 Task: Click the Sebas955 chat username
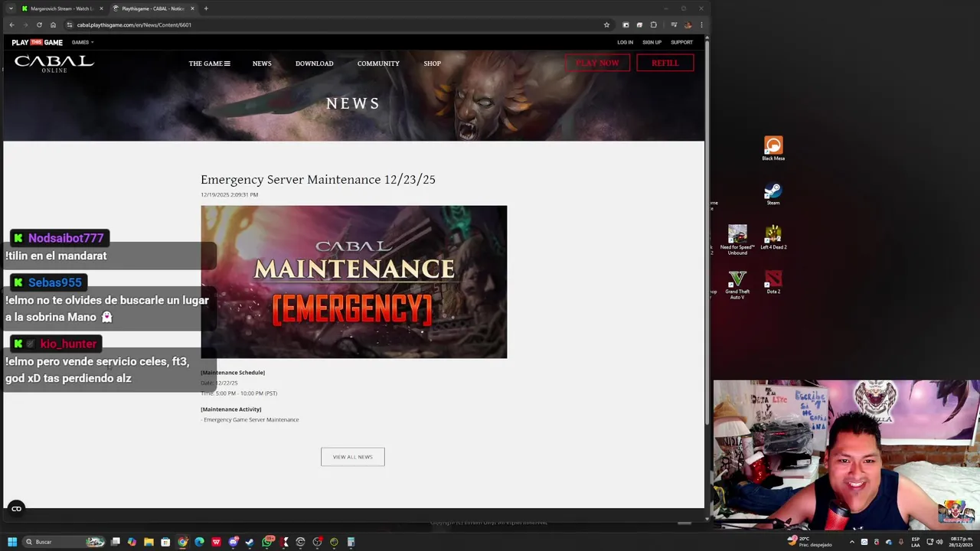pyautogui.click(x=55, y=282)
